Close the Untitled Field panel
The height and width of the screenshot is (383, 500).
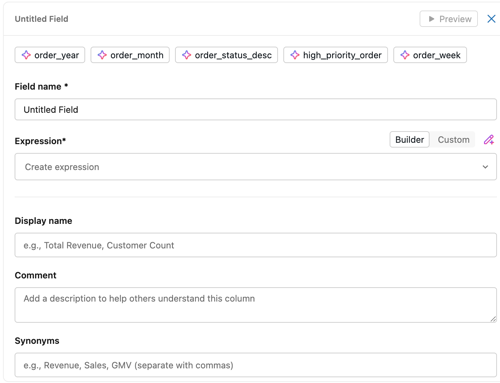(x=491, y=19)
